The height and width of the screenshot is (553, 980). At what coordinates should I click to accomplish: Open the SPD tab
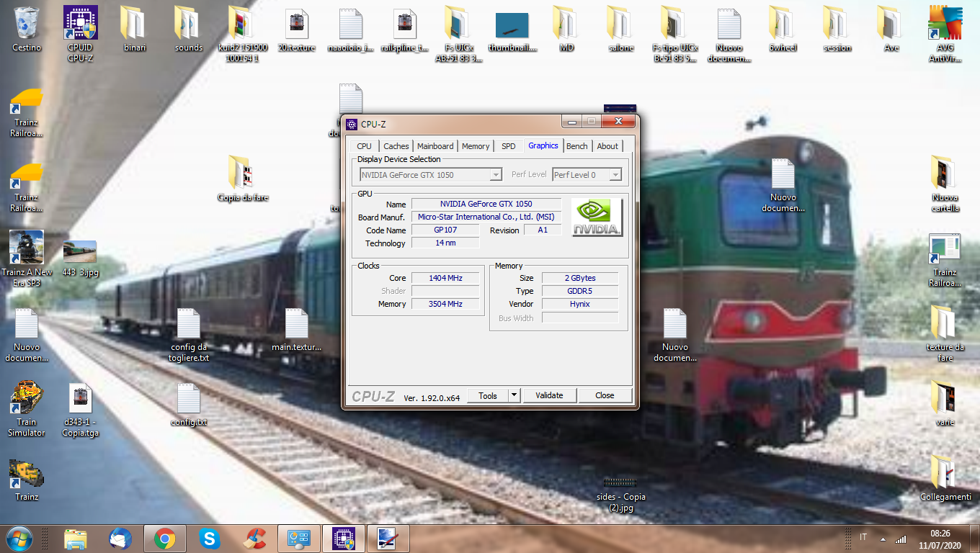[508, 146]
